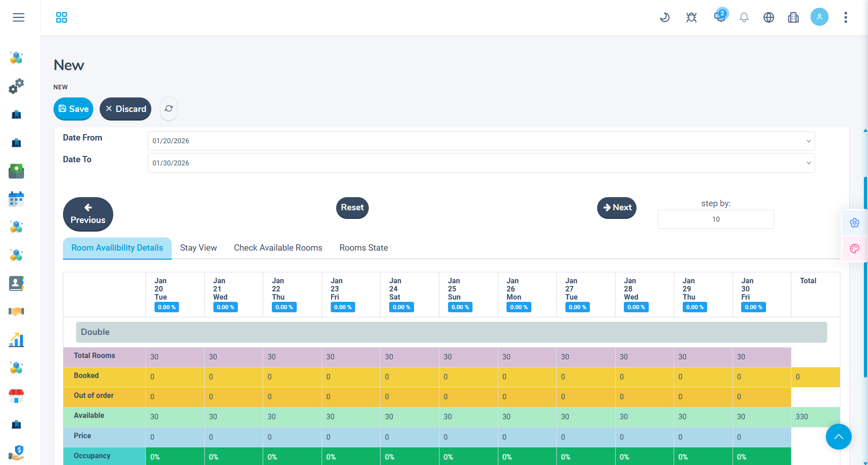Open the reports chart icon in sidebar

coord(16,340)
